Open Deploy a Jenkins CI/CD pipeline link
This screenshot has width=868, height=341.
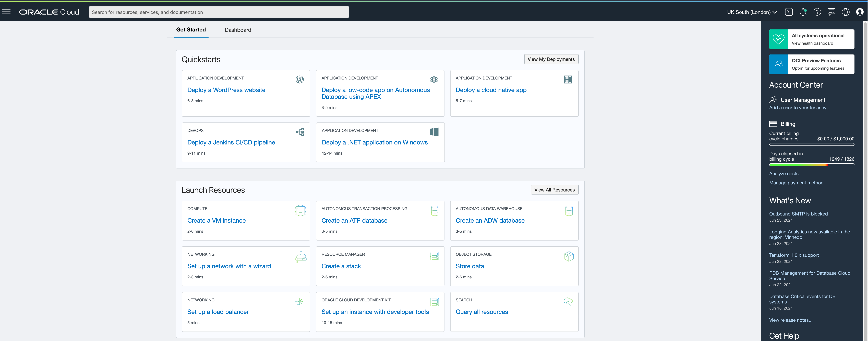point(231,142)
